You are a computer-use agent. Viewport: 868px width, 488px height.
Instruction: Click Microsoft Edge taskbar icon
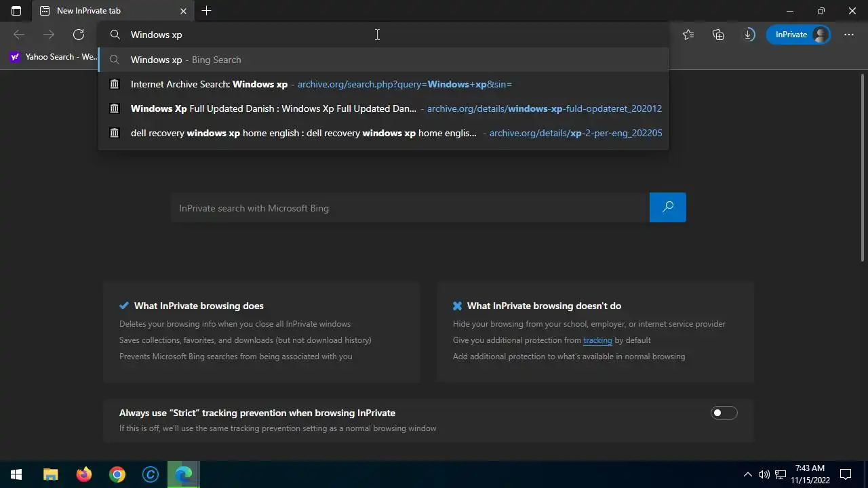(184, 474)
